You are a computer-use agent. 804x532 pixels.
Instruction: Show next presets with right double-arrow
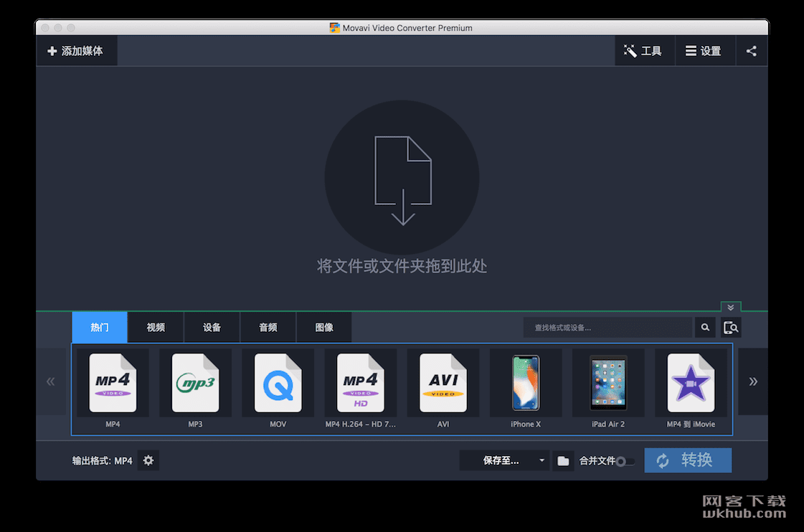coord(753,381)
